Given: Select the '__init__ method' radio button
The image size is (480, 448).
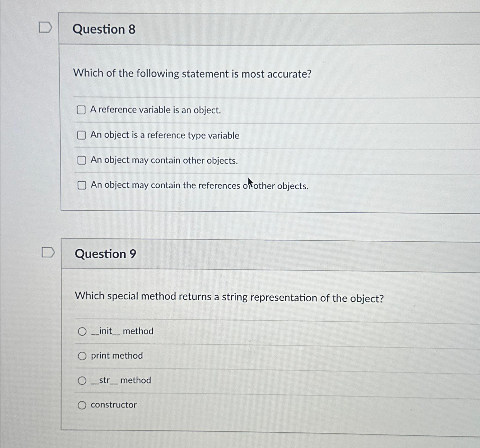Looking at the screenshot, I should (x=82, y=331).
